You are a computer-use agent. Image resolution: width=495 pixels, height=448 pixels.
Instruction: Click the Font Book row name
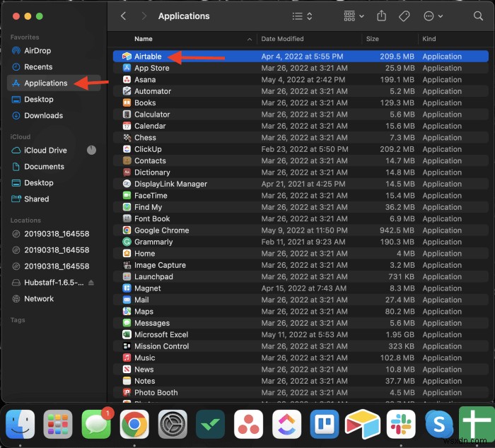pyautogui.click(x=152, y=218)
